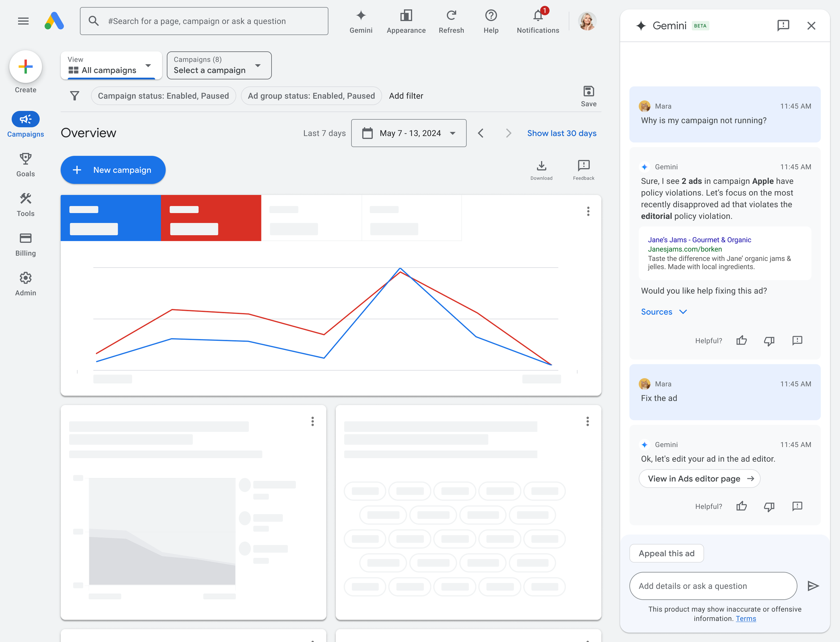Expand the Sources section in Gemini chat

(664, 312)
